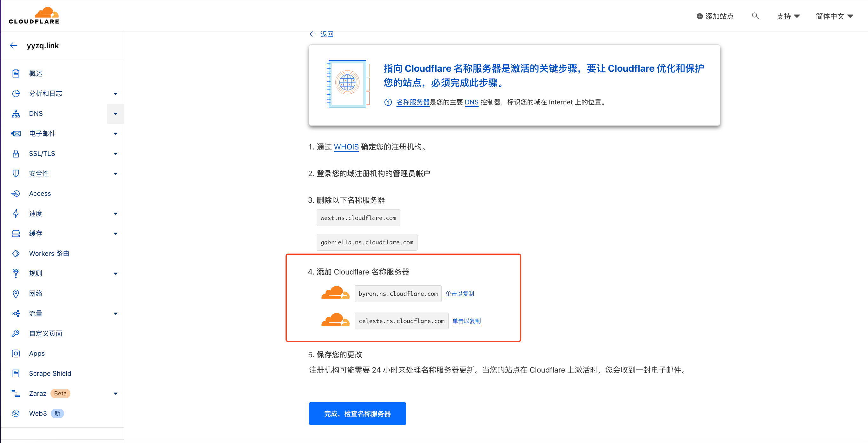Click the Apps sidebar item label
This screenshot has height=443, width=868.
click(x=37, y=353)
